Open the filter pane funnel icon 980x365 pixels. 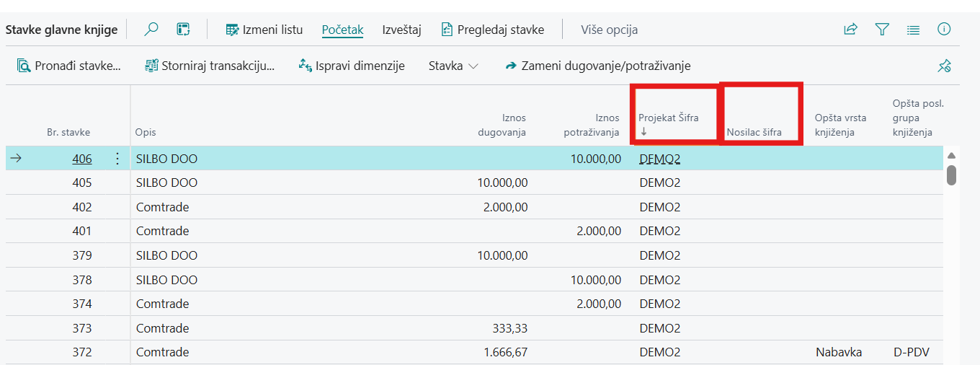(x=882, y=30)
